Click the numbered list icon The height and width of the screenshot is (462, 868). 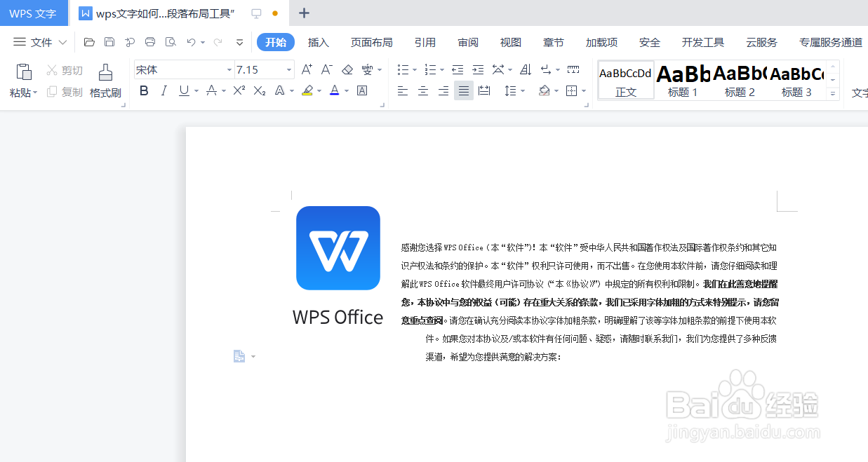tap(430, 69)
